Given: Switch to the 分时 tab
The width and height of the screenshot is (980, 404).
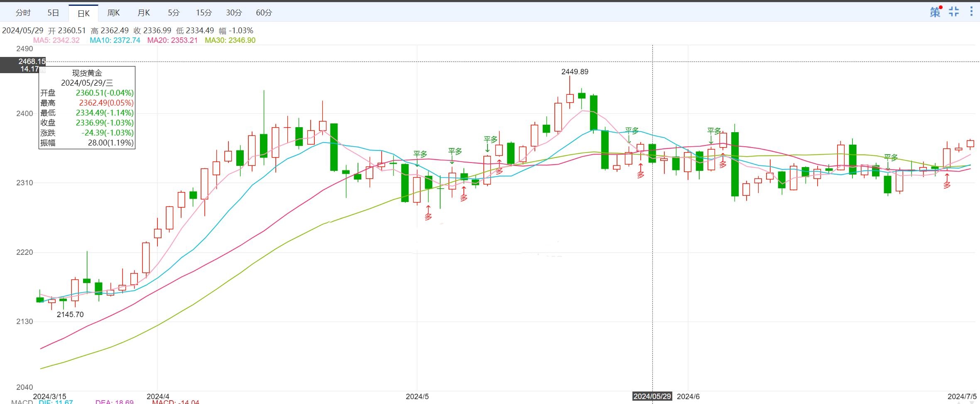Looking at the screenshot, I should (x=23, y=13).
